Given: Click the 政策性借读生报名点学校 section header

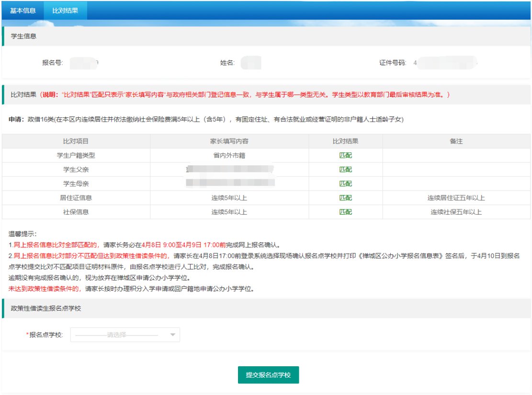Looking at the screenshot, I should 46,308.
